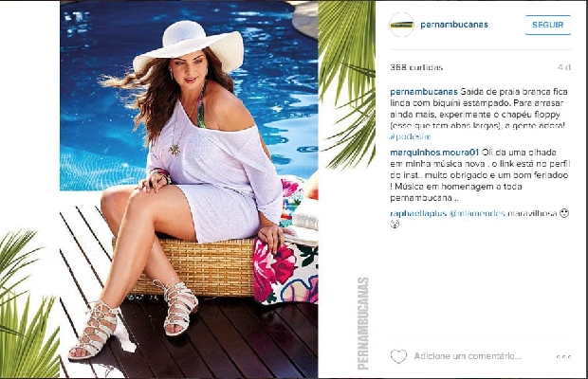Click the @miamendes mention
Image resolution: width=588 pixels, height=379 pixels.
point(477,213)
